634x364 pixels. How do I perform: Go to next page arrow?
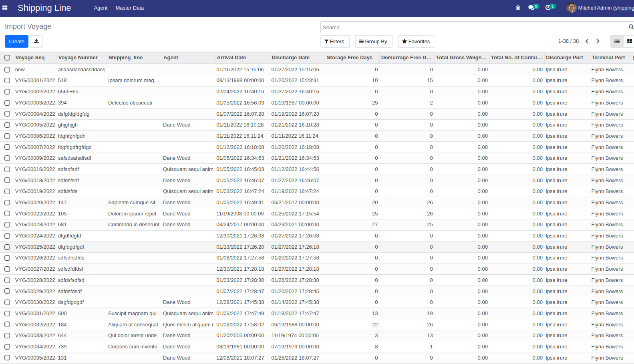(598, 41)
